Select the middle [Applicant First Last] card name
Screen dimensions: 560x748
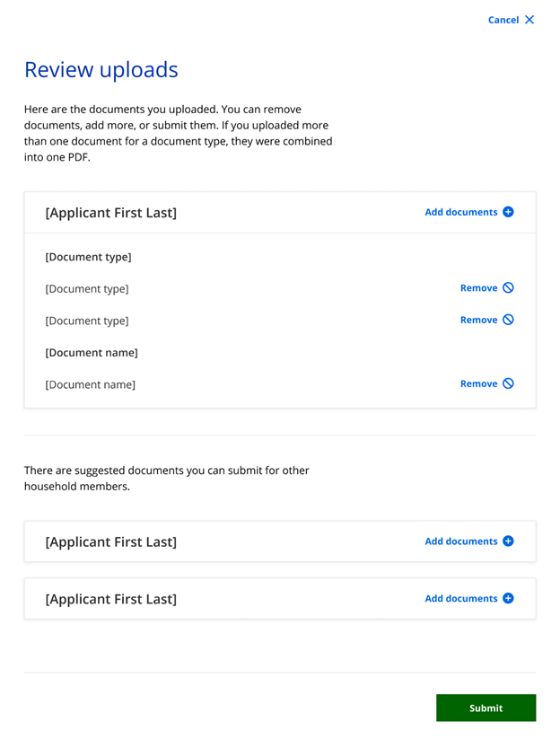tap(111, 542)
